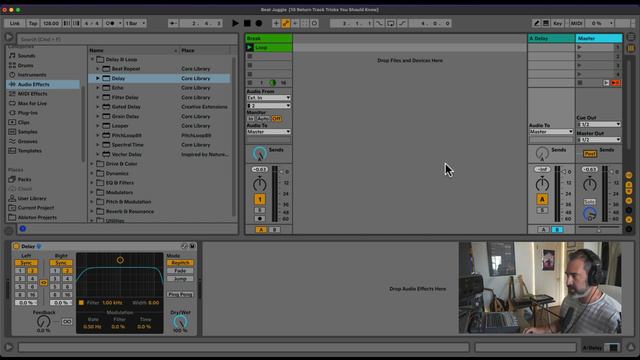Image resolution: width=640 pixels, height=360 pixels.
Task: Click the Break track Send A knob
Action: click(259, 153)
